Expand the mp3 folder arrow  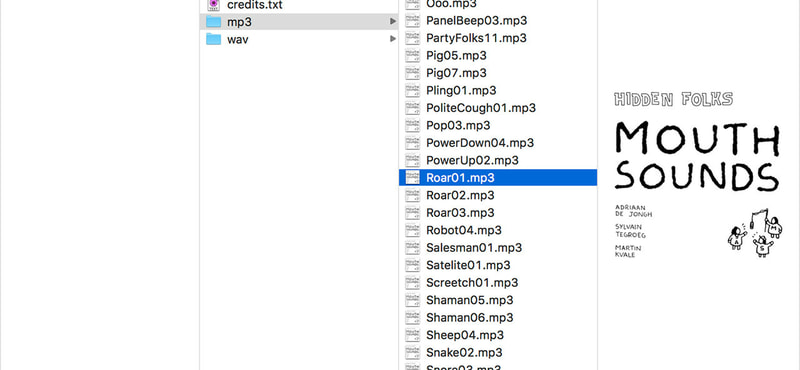(x=393, y=21)
